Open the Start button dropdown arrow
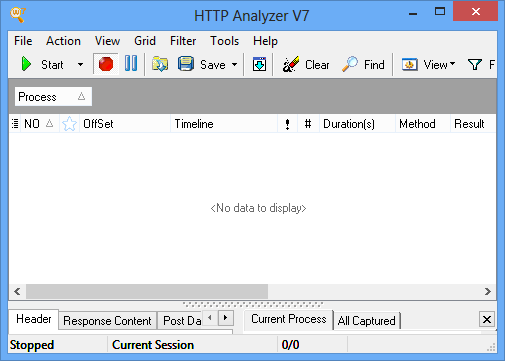 point(80,64)
